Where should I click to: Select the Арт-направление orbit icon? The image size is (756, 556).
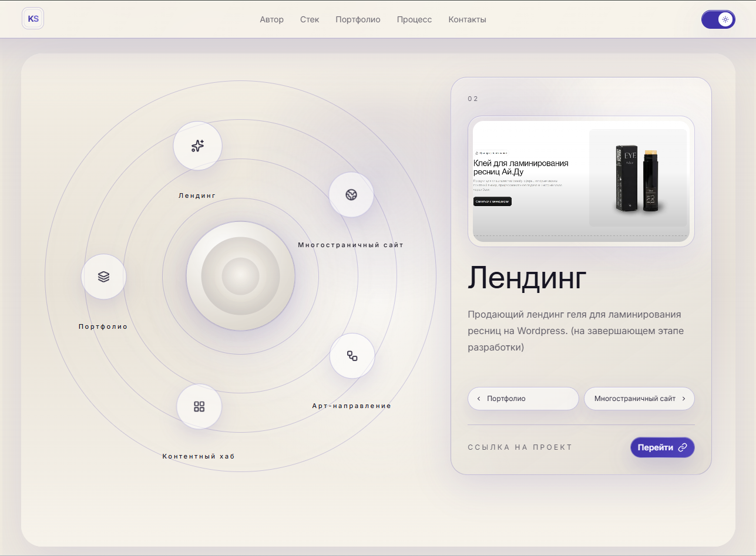pyautogui.click(x=352, y=356)
